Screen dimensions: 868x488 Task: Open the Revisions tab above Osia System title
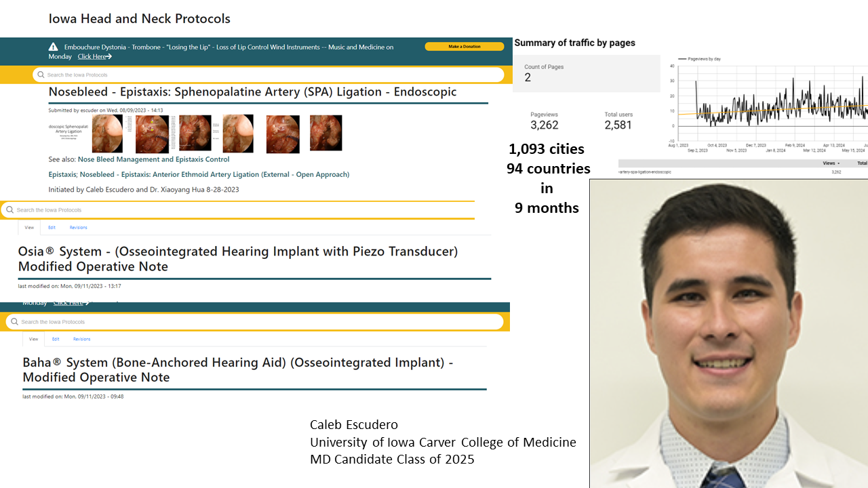click(78, 228)
